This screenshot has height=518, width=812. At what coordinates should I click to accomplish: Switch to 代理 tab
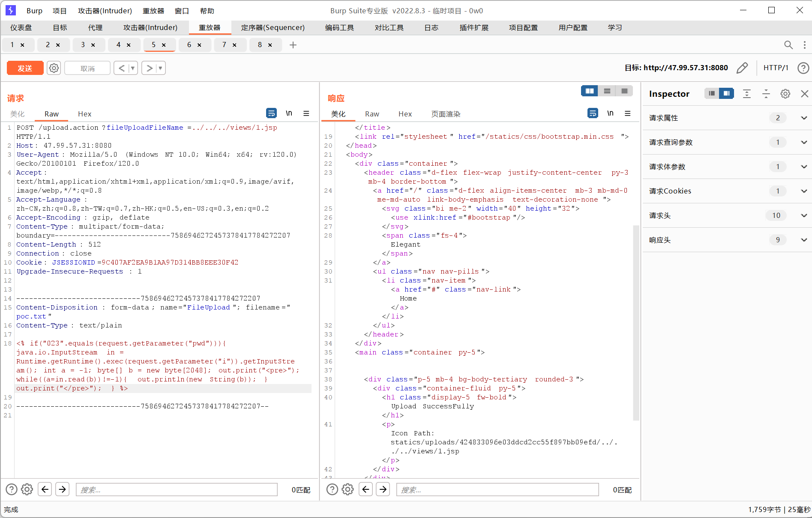95,27
